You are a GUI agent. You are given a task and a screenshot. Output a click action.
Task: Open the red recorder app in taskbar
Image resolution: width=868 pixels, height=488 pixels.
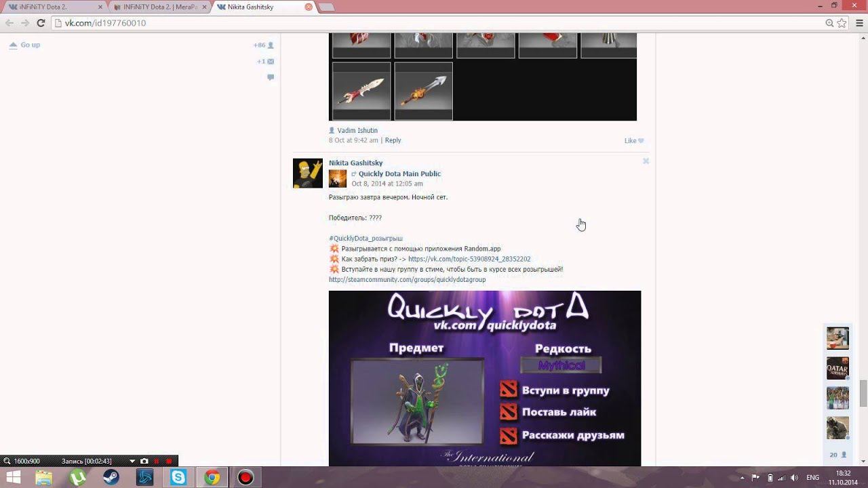245,478
